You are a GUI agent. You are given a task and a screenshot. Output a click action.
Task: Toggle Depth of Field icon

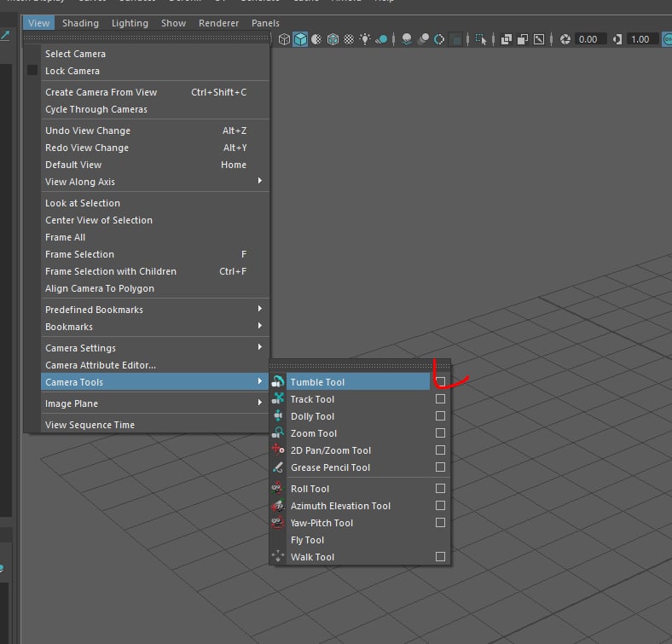[x=456, y=39]
